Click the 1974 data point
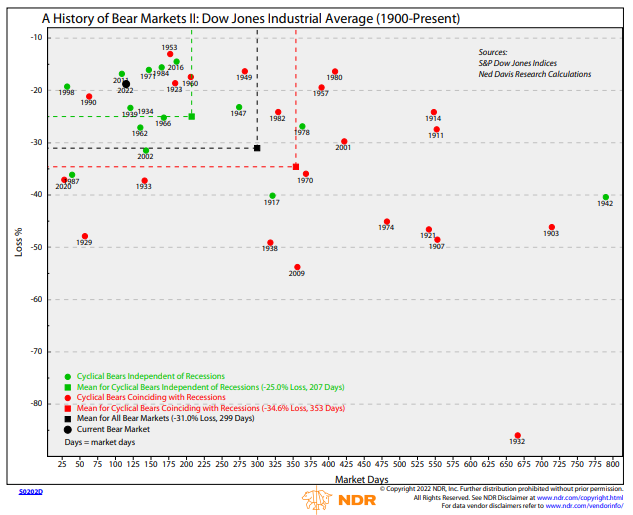The height and width of the screenshot is (515, 633). [x=387, y=222]
